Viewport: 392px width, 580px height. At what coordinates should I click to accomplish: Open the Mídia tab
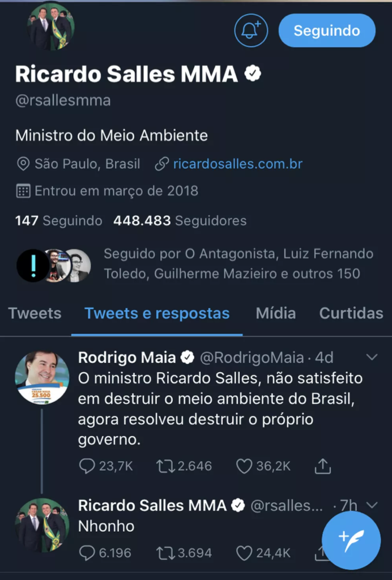tap(275, 313)
